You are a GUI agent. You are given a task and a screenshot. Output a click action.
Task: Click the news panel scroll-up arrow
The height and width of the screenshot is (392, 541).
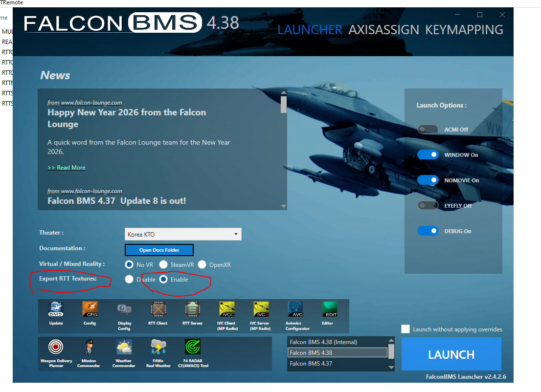[x=284, y=92]
